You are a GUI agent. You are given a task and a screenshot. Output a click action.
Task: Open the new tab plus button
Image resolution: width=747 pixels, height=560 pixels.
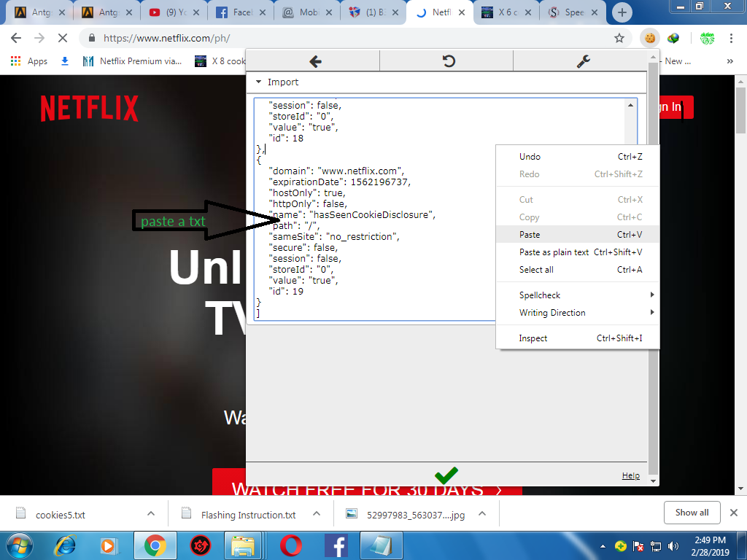622,12
